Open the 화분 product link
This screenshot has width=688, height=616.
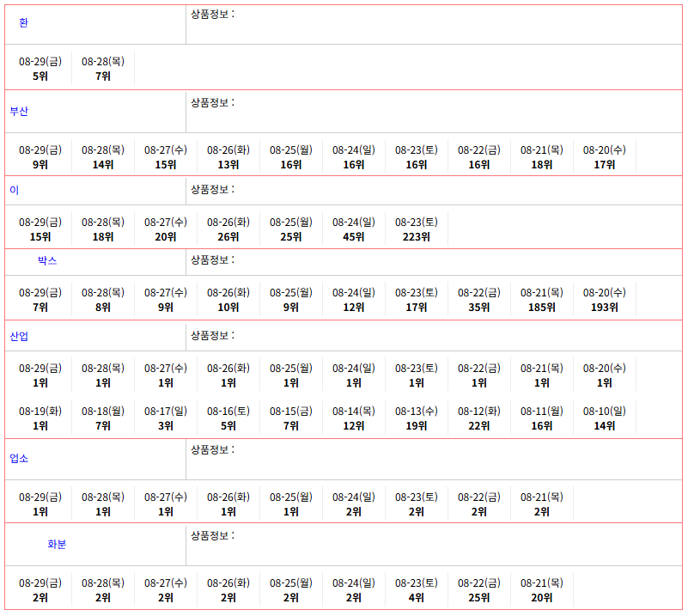(57, 545)
